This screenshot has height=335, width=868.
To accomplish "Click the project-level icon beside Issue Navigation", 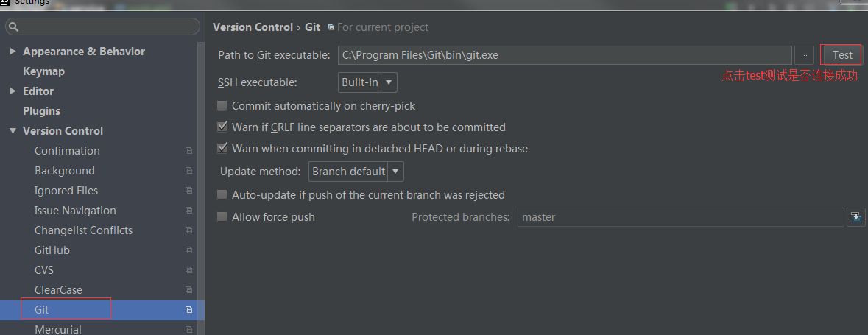I will pyautogui.click(x=188, y=211).
